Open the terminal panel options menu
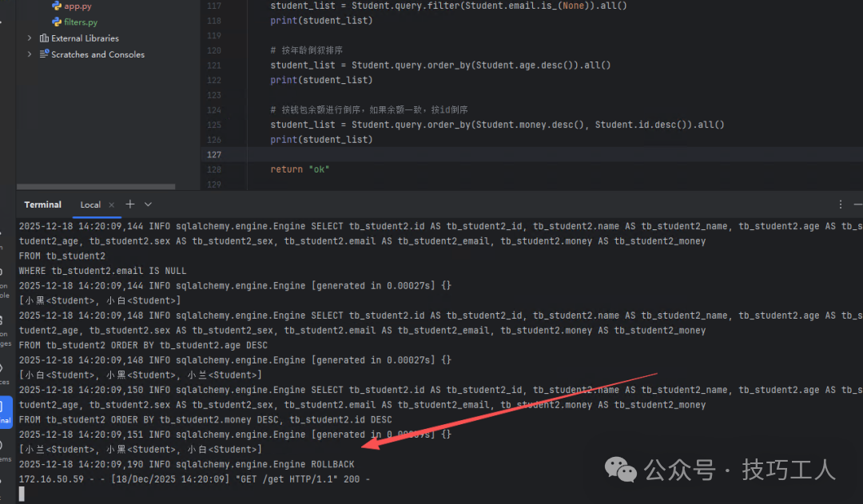Image resolution: width=863 pixels, height=504 pixels. [841, 204]
